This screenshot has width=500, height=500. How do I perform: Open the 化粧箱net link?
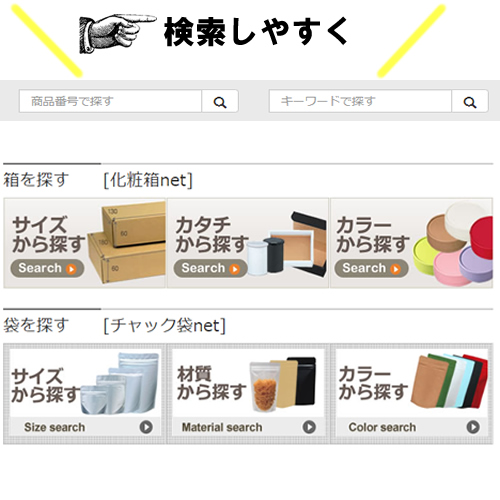tap(148, 180)
